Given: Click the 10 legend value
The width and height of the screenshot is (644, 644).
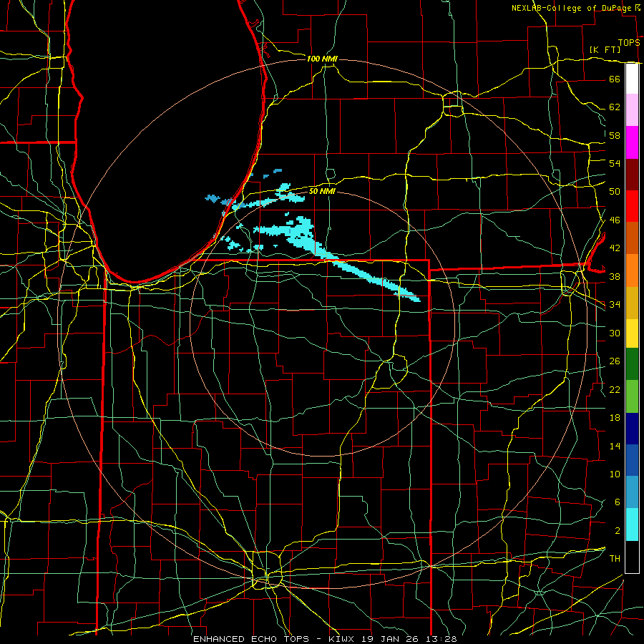Looking at the screenshot, I should point(615,474).
